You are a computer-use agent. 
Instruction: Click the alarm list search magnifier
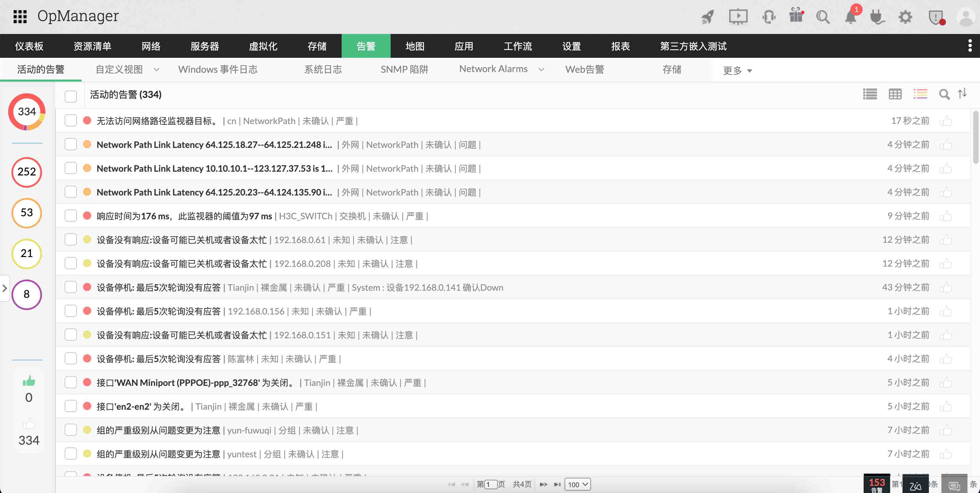pos(944,94)
